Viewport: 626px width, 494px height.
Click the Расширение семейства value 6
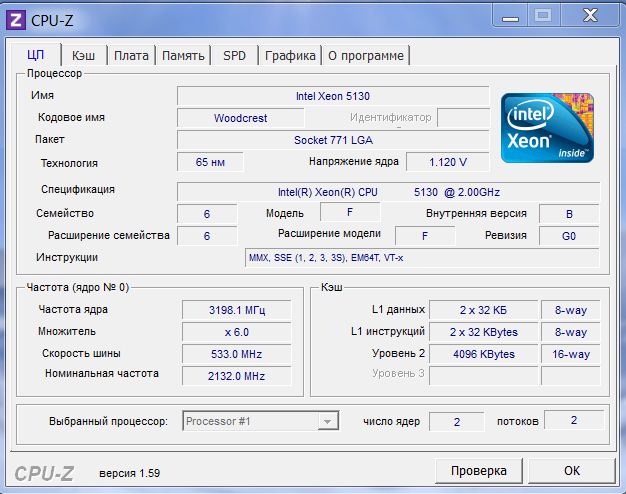[x=207, y=236]
